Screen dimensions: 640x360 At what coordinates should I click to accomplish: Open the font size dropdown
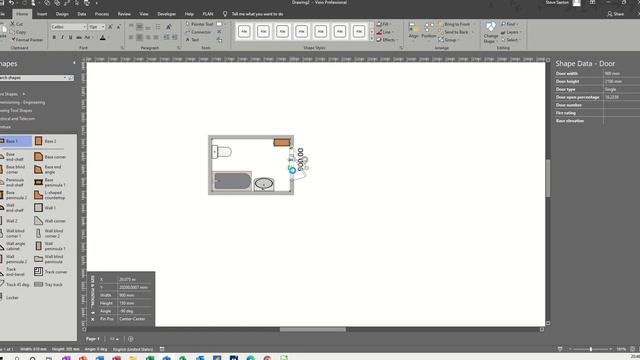tap(102, 27)
